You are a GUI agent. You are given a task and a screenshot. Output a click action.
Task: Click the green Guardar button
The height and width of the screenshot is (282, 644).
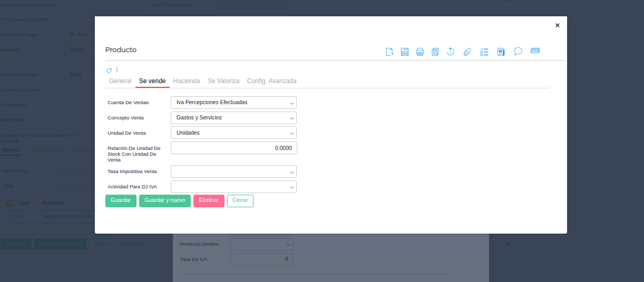point(121,200)
